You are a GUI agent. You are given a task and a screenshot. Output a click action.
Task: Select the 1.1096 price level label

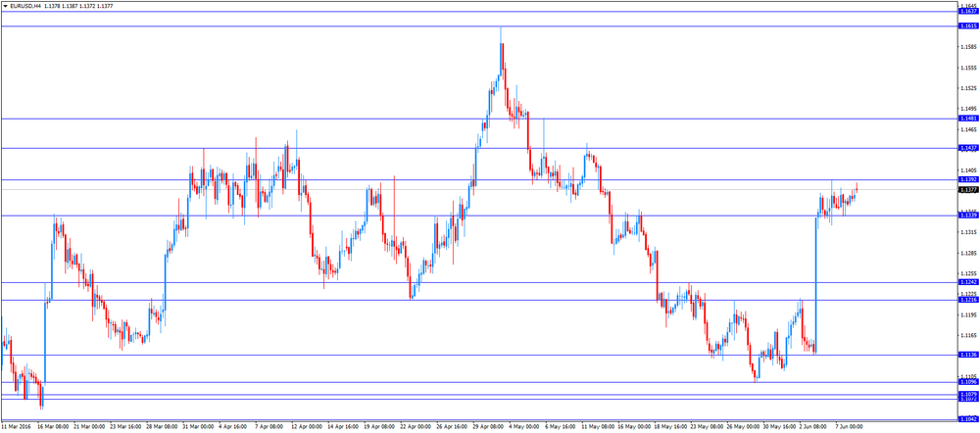[x=969, y=382]
